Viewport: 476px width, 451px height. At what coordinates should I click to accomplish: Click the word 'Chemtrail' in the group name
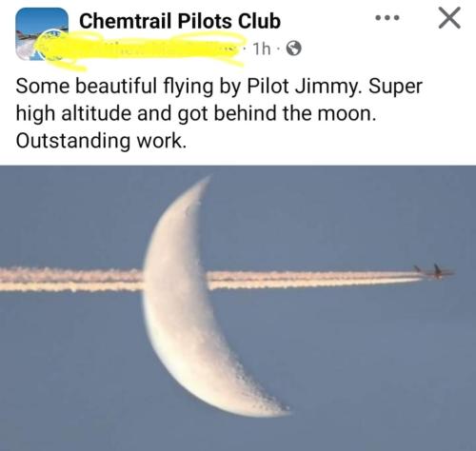(x=126, y=21)
